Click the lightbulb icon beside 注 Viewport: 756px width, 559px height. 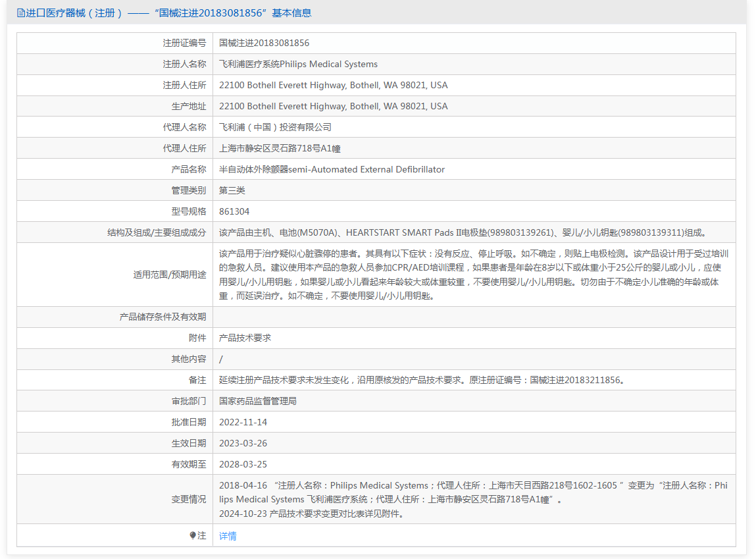click(193, 536)
